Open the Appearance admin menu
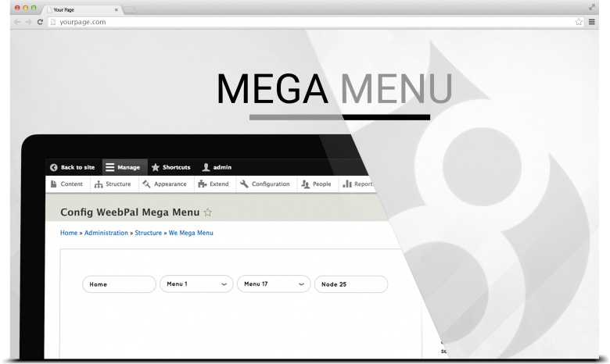Image resolution: width=610 pixels, height=364 pixels. (x=164, y=184)
